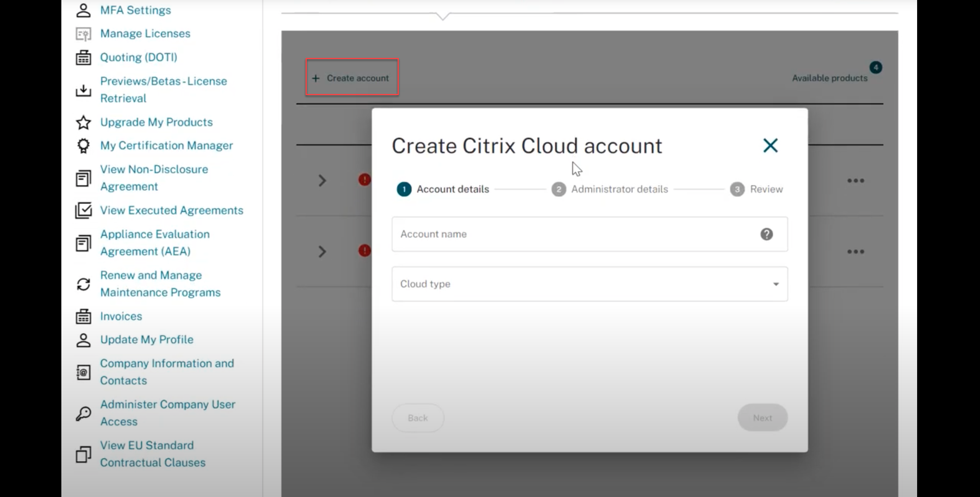Click the key icon for Administer Company User Access
Viewport: 980px width, 497px height.
coord(83,413)
